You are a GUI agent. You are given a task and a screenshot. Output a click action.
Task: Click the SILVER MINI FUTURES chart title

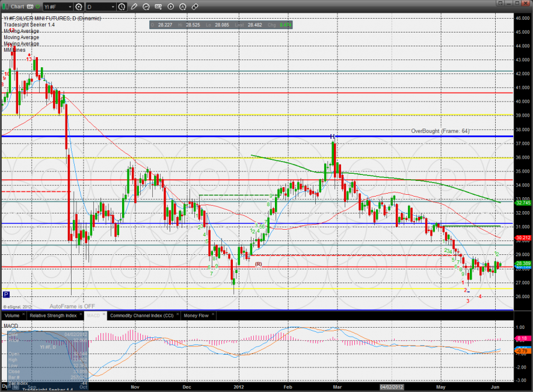pyautogui.click(x=52, y=19)
